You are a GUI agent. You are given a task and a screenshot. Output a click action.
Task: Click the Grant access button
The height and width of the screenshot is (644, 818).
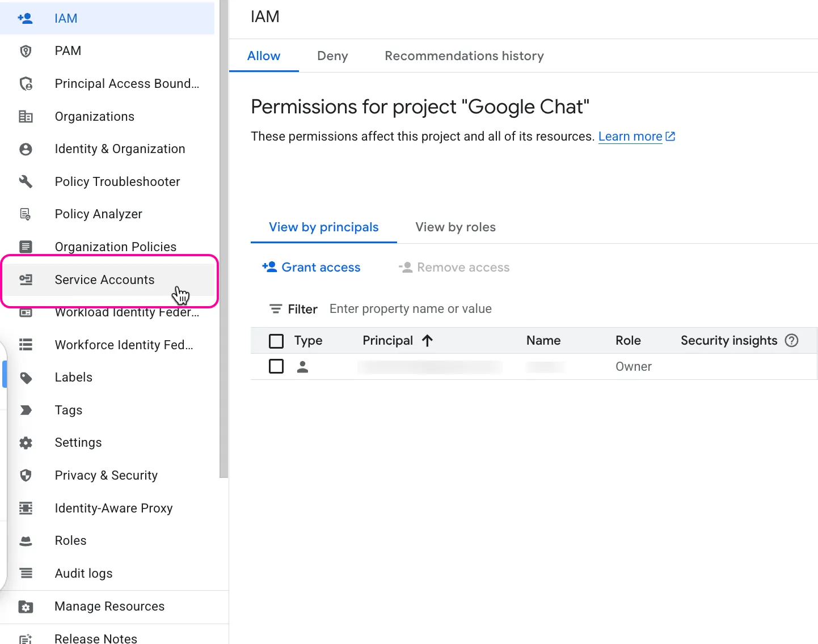pos(311,267)
